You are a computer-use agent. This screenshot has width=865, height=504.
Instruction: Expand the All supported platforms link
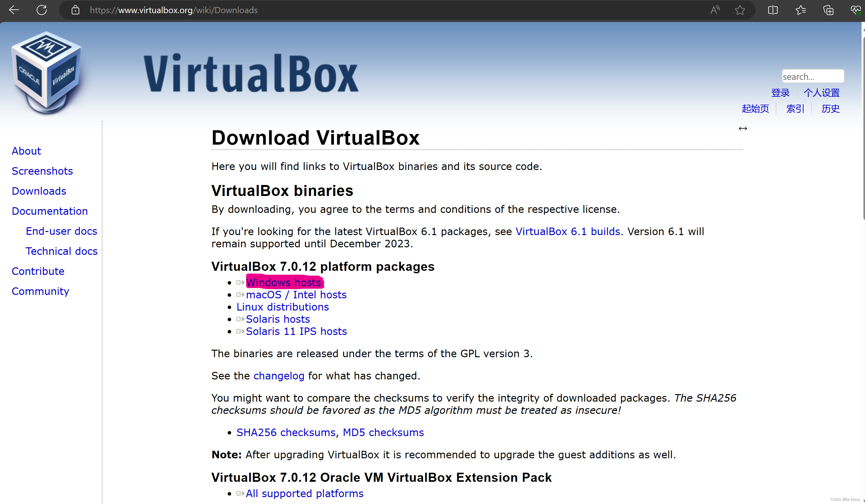point(305,493)
